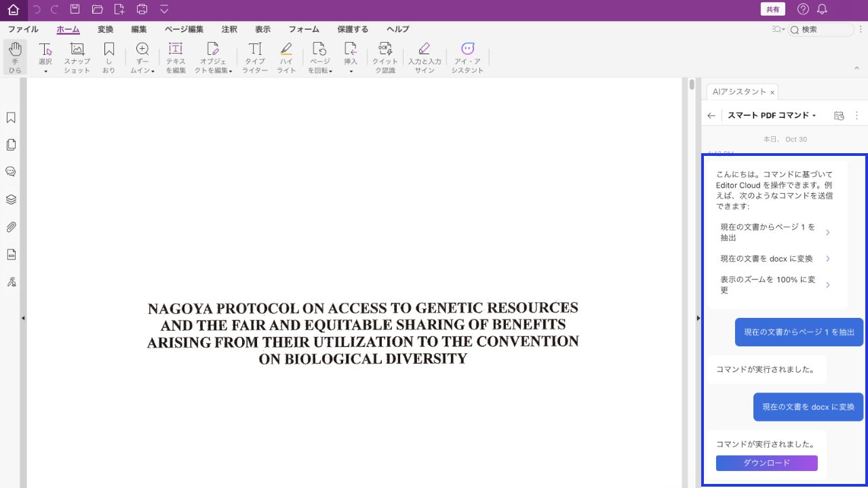The image size is (868, 488).
Task: Switch to the ページ編集 tab
Action: coord(184,29)
